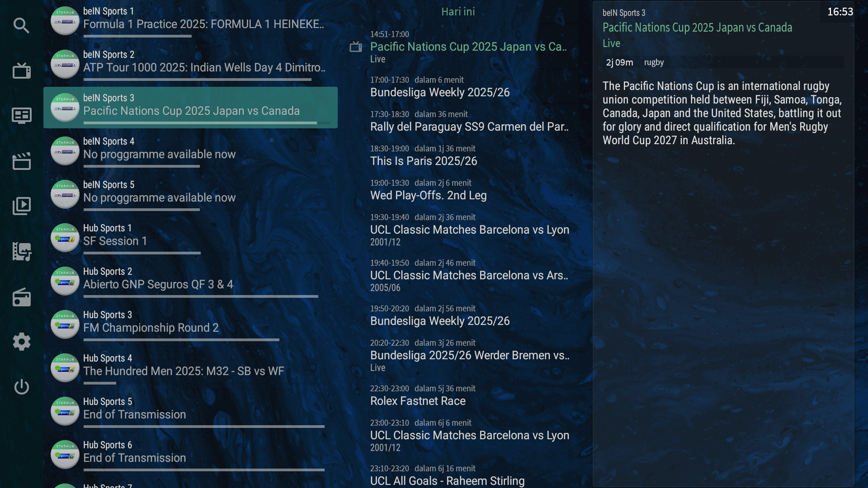Click beIN Sports 5 channel logo
The height and width of the screenshot is (488, 868).
65,194
